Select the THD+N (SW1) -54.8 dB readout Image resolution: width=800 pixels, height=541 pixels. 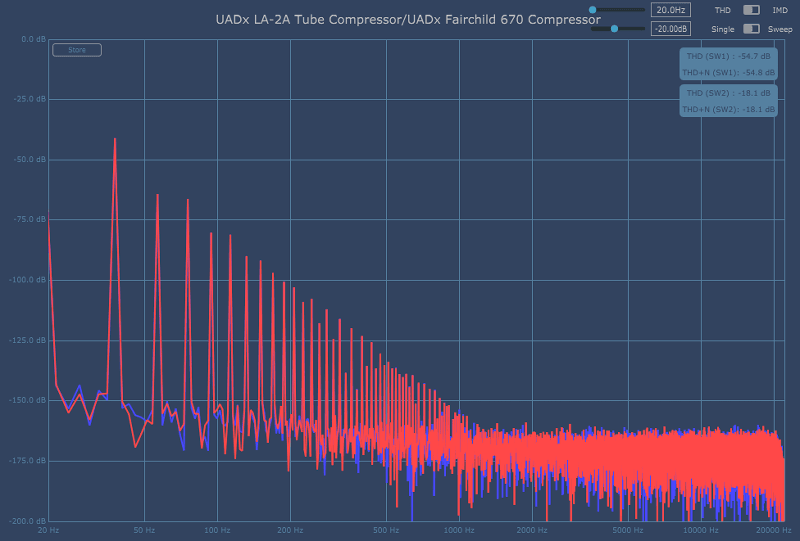pyautogui.click(x=728, y=72)
